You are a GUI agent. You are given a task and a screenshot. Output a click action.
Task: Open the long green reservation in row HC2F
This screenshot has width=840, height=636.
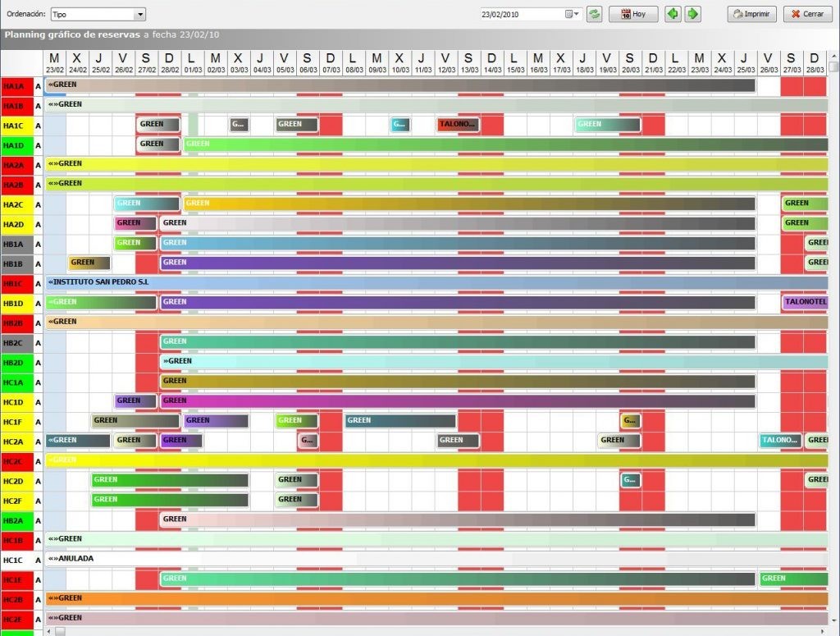(170, 500)
